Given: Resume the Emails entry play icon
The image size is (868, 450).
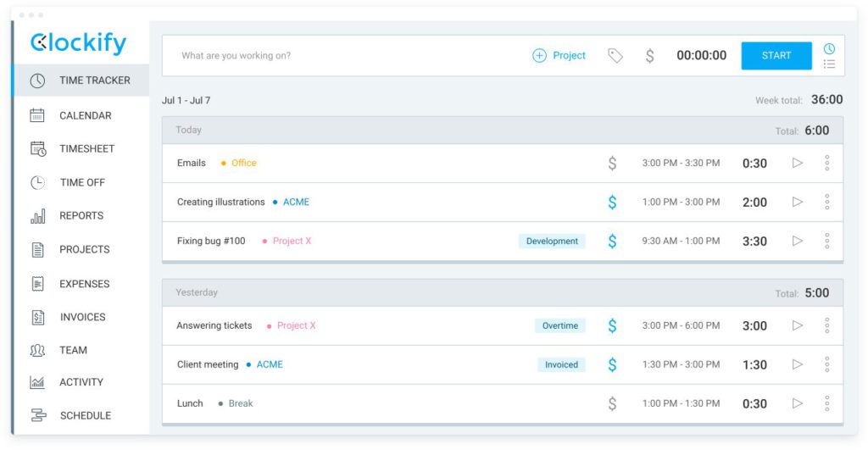Looking at the screenshot, I should click(x=797, y=163).
